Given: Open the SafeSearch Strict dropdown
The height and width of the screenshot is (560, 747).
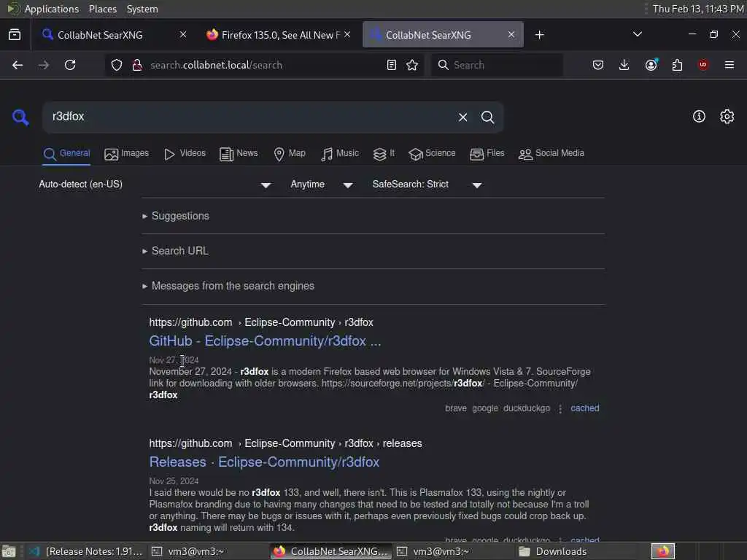Looking at the screenshot, I should [x=427, y=184].
